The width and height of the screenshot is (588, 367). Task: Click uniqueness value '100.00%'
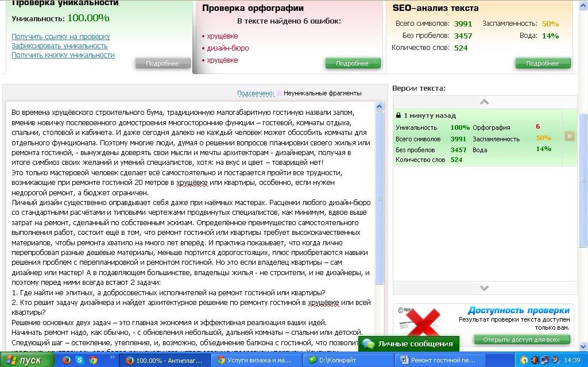click(x=88, y=18)
